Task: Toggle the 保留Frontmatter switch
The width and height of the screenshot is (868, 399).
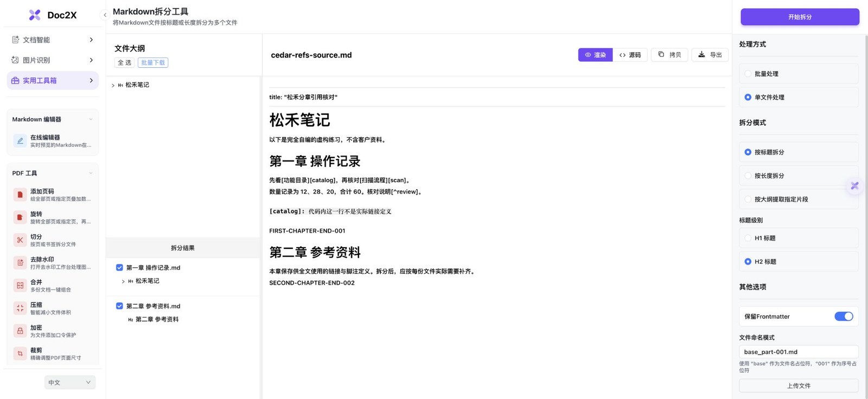Action: (844, 317)
